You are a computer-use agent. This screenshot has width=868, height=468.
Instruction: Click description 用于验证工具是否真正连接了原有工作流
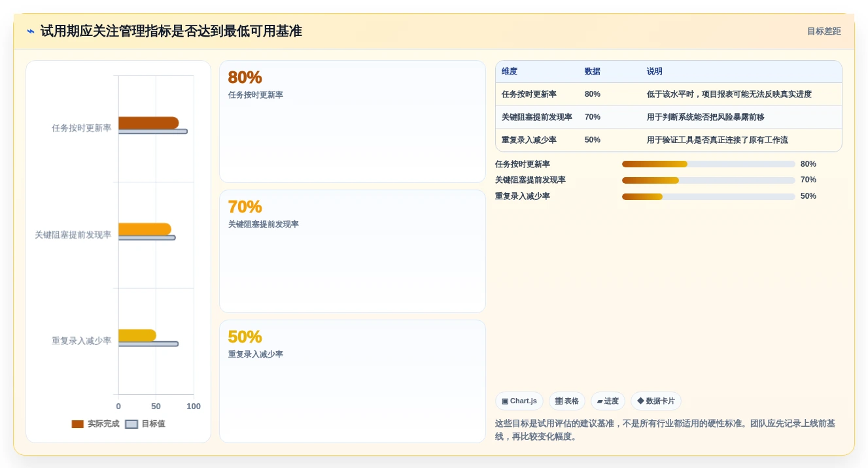click(718, 140)
